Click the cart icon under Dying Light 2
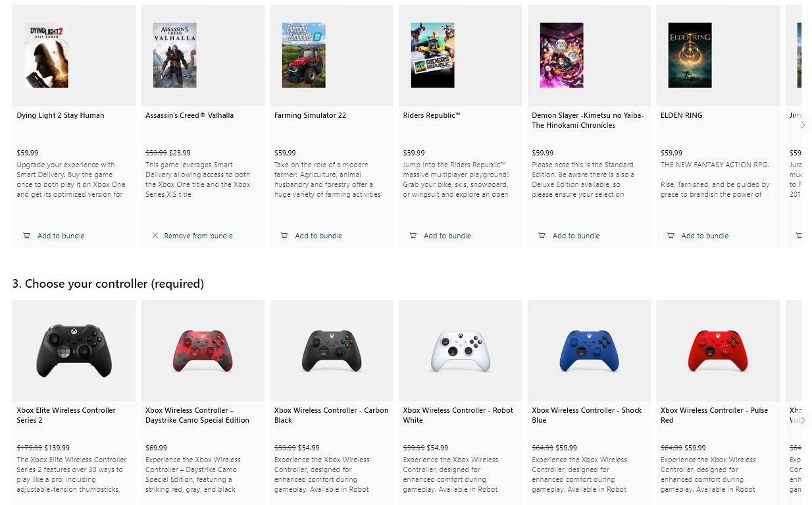The width and height of the screenshot is (812, 505). pos(26,236)
